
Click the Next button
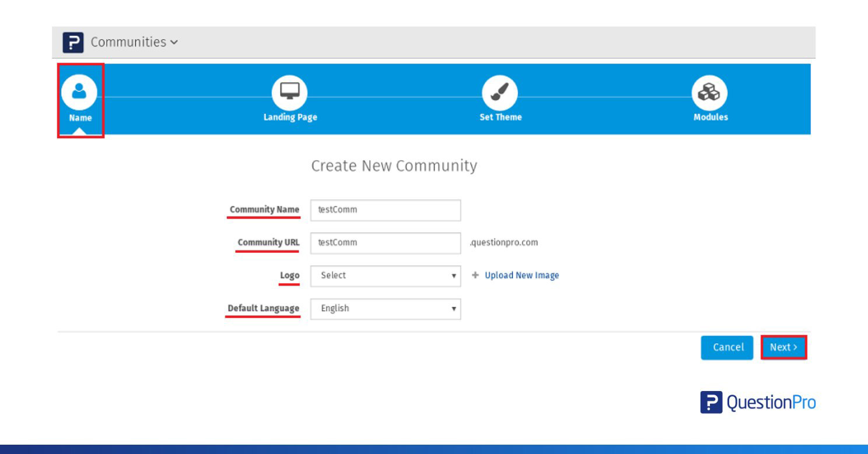[x=783, y=347]
